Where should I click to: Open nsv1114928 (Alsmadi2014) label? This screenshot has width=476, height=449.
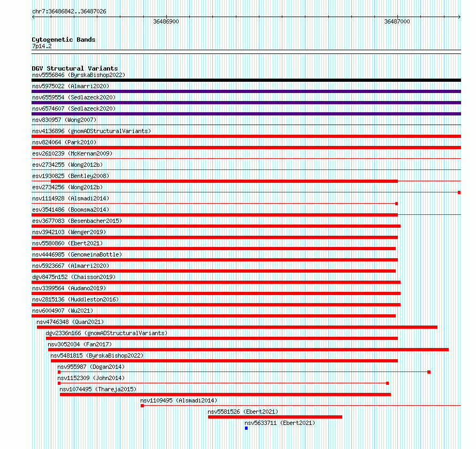point(71,198)
